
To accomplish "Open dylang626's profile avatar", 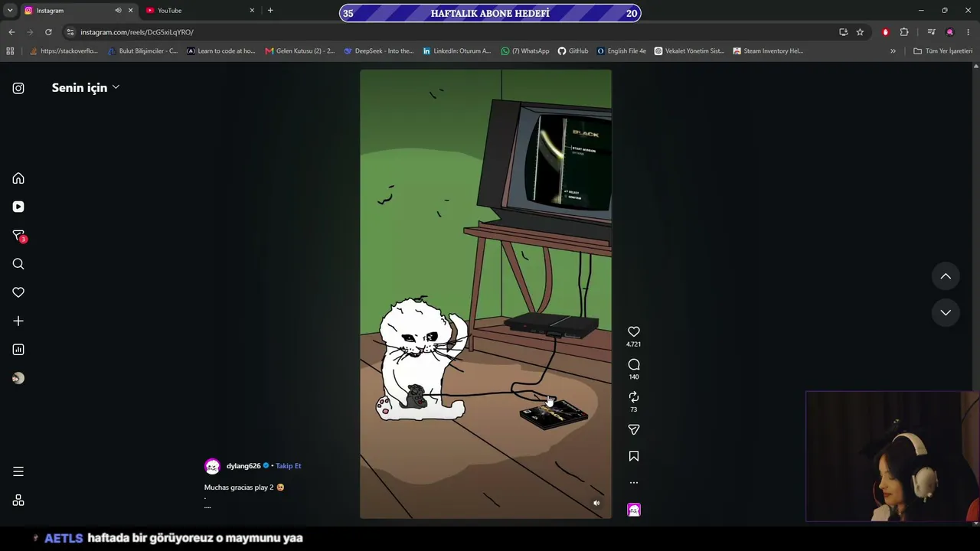I will (212, 466).
